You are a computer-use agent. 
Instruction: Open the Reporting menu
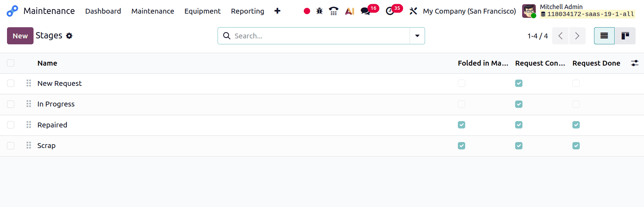point(248,11)
